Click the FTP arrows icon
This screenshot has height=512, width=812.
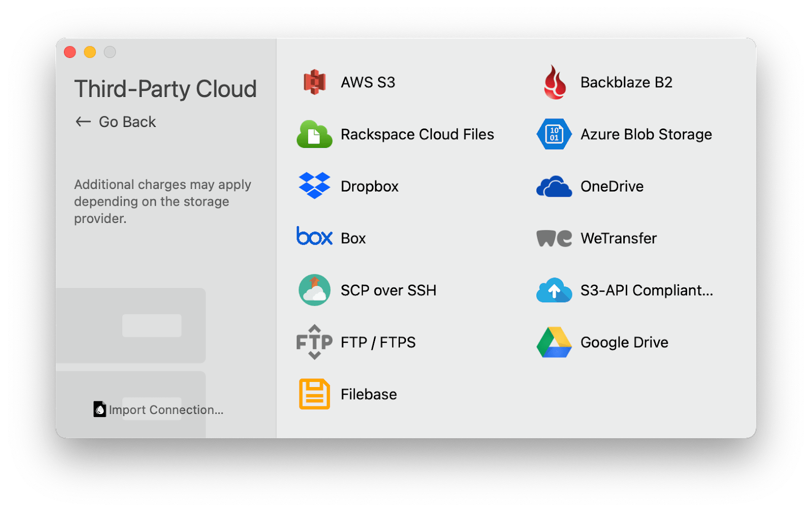tap(314, 342)
